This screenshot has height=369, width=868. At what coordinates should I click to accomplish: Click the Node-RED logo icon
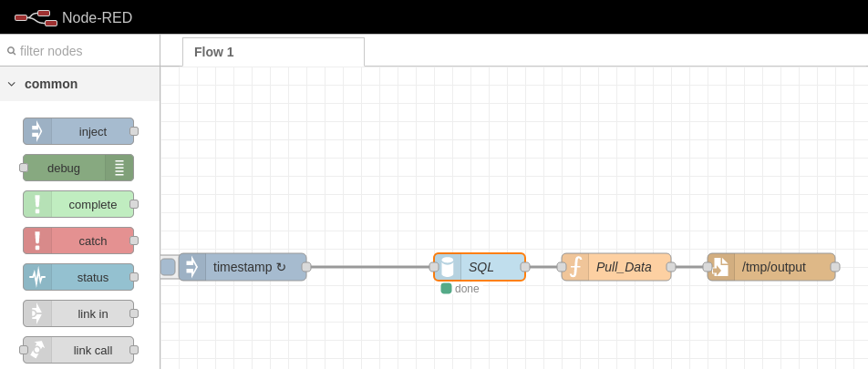click(36, 17)
